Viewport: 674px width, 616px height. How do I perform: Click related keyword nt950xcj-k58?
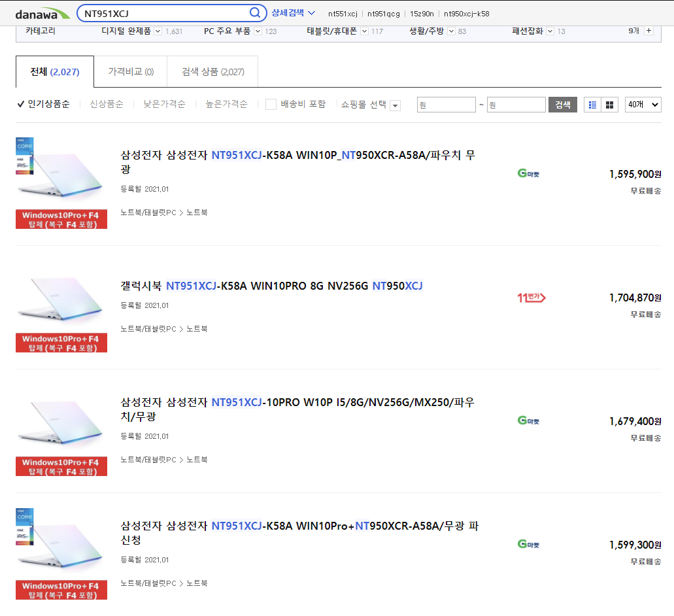point(466,14)
